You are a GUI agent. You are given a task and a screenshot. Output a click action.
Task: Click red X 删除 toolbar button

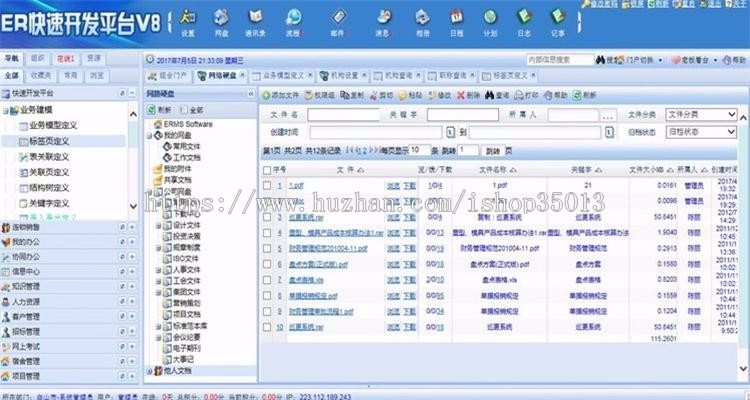[468, 95]
